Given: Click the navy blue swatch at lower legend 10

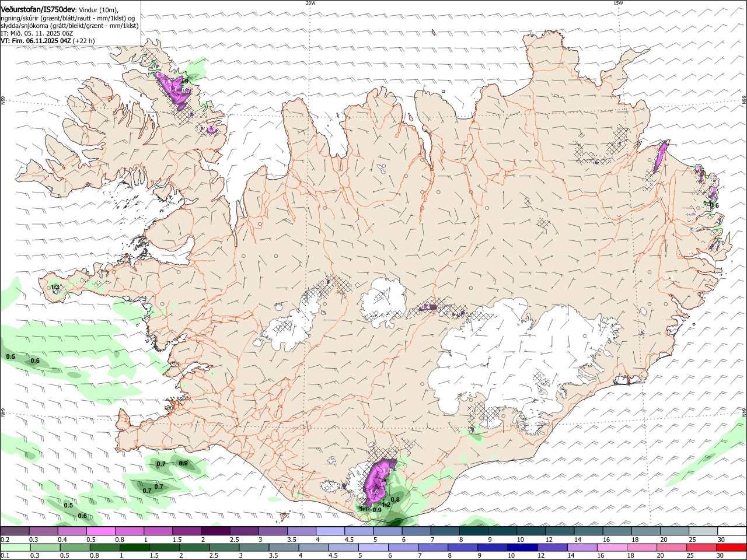Looking at the screenshot, I should pyautogui.click(x=523, y=548).
